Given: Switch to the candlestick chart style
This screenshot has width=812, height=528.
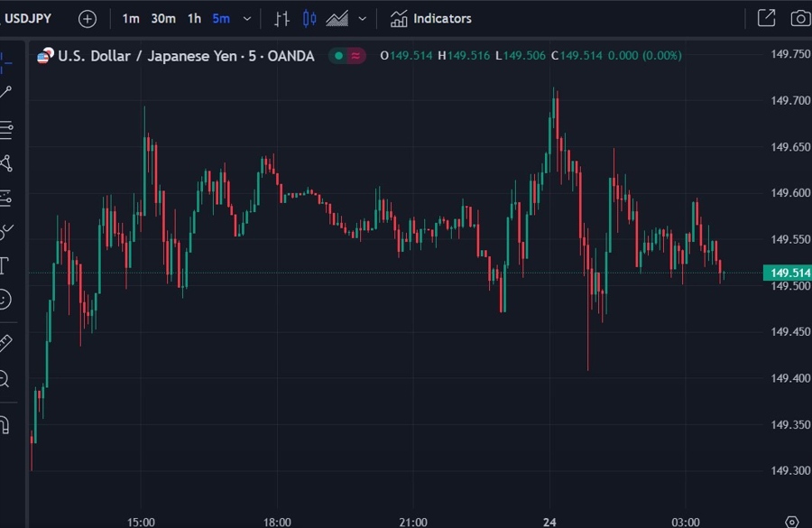Looking at the screenshot, I should (x=309, y=19).
